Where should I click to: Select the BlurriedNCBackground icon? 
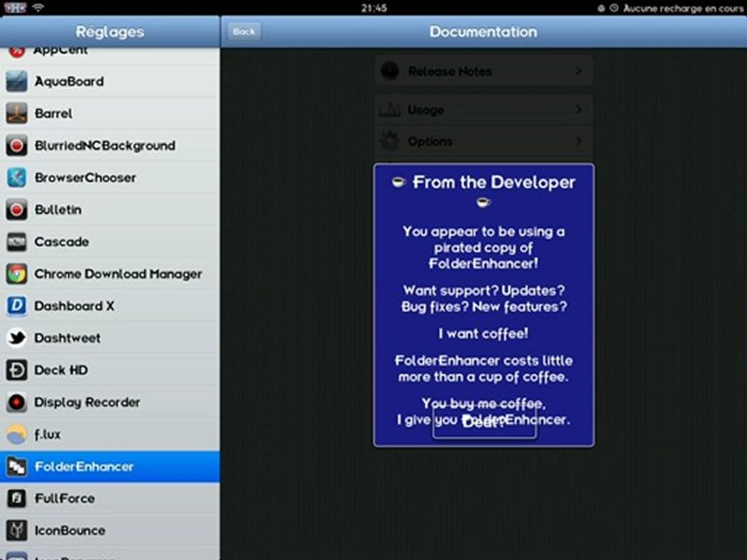[16, 145]
